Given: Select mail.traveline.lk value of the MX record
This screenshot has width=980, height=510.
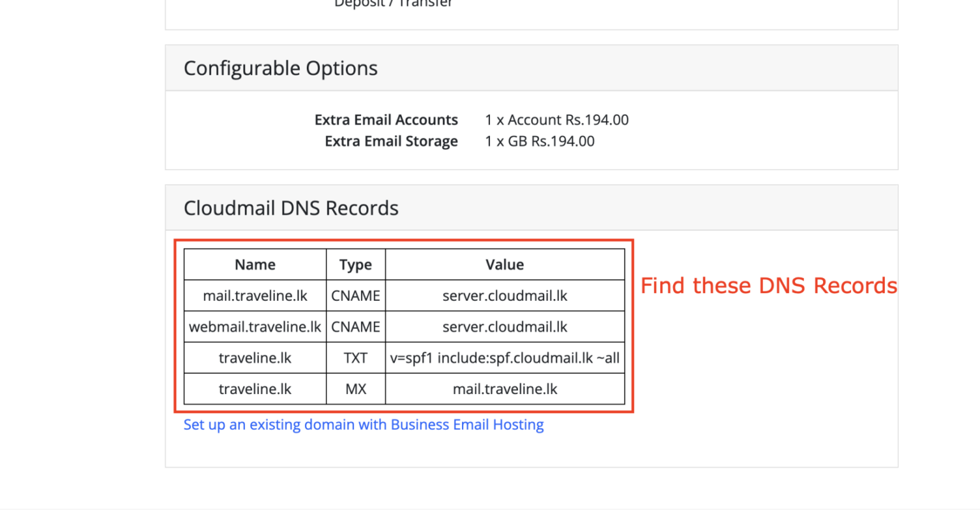Looking at the screenshot, I should pyautogui.click(x=505, y=389).
